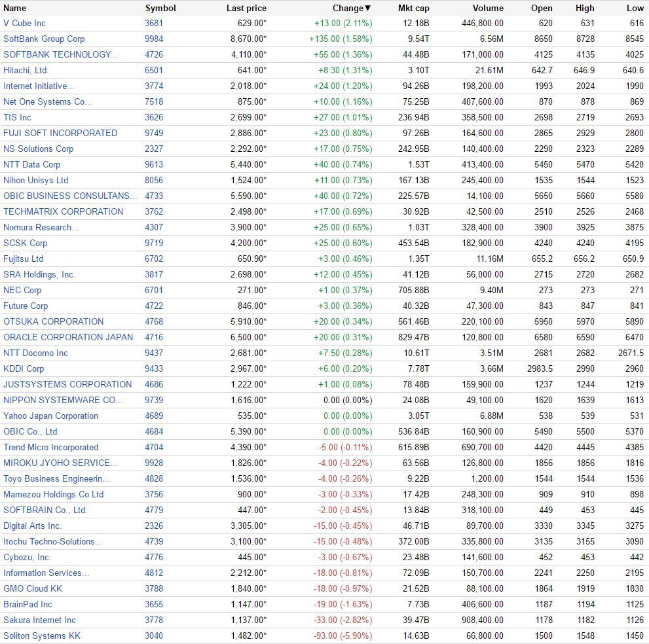649x644 pixels.
Task: Select Hitachi volume 21.61M
Action: click(489, 70)
